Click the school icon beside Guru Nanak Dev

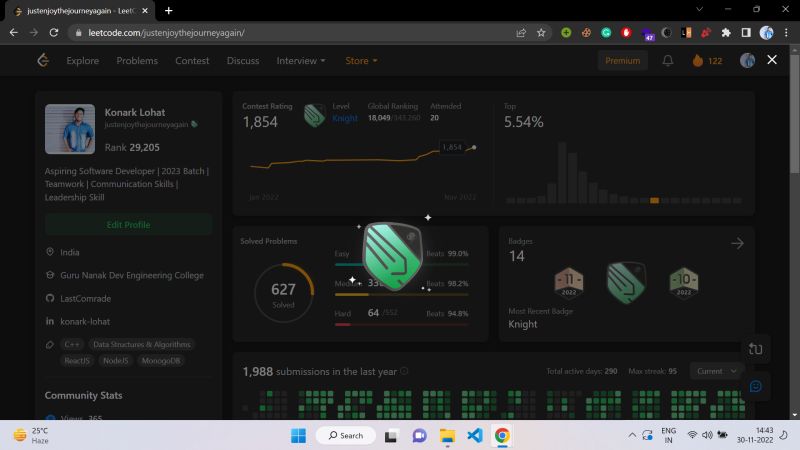(x=50, y=274)
